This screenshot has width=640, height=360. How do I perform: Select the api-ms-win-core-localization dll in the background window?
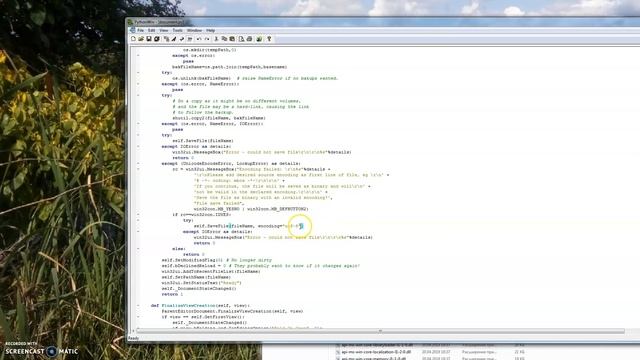(376, 352)
